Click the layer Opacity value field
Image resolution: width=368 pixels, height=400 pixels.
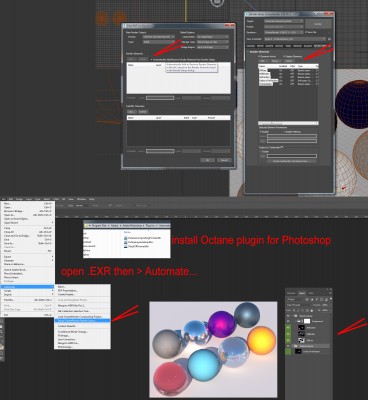(x=325, y=305)
